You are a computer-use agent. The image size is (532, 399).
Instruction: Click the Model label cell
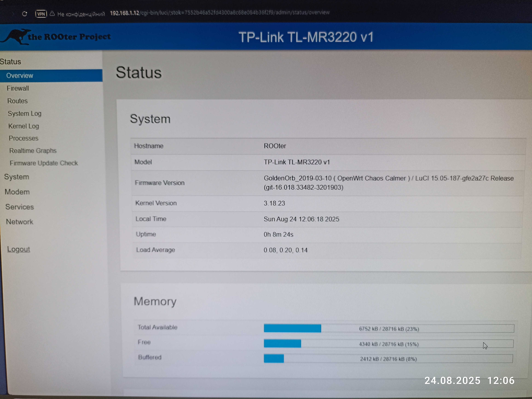pos(143,162)
